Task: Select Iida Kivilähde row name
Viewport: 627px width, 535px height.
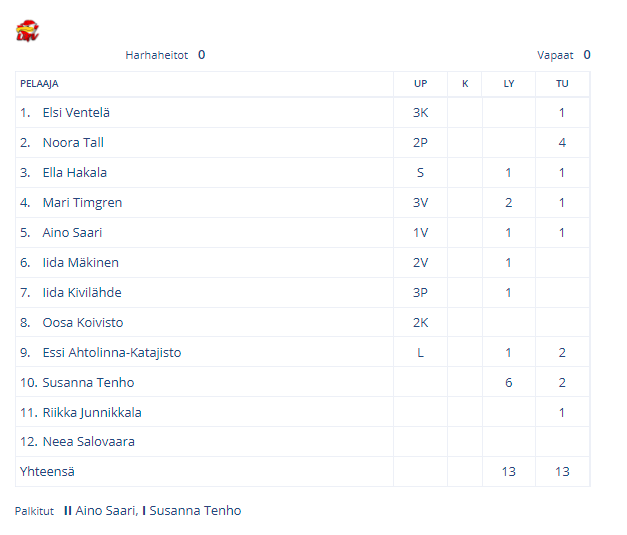Action: pyautogui.click(x=82, y=293)
